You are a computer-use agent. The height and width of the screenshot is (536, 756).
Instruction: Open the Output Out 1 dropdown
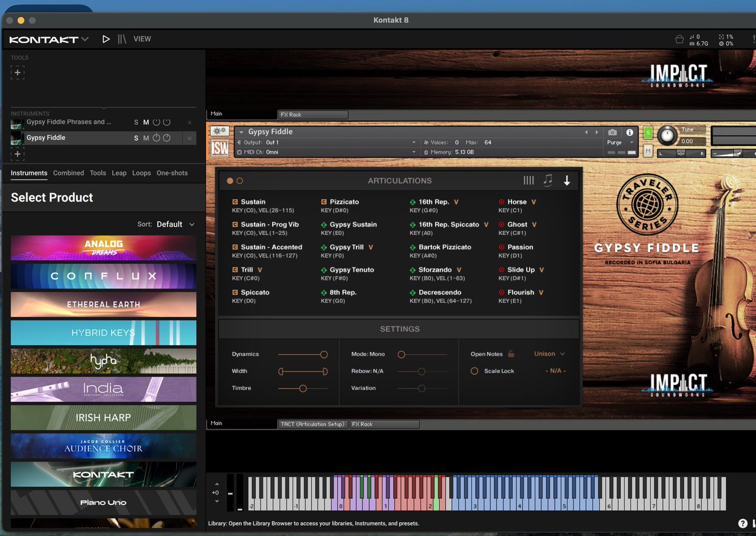(326, 142)
